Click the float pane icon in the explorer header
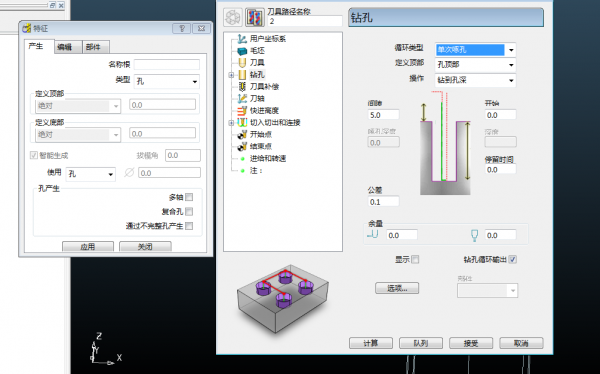 coord(52,5)
